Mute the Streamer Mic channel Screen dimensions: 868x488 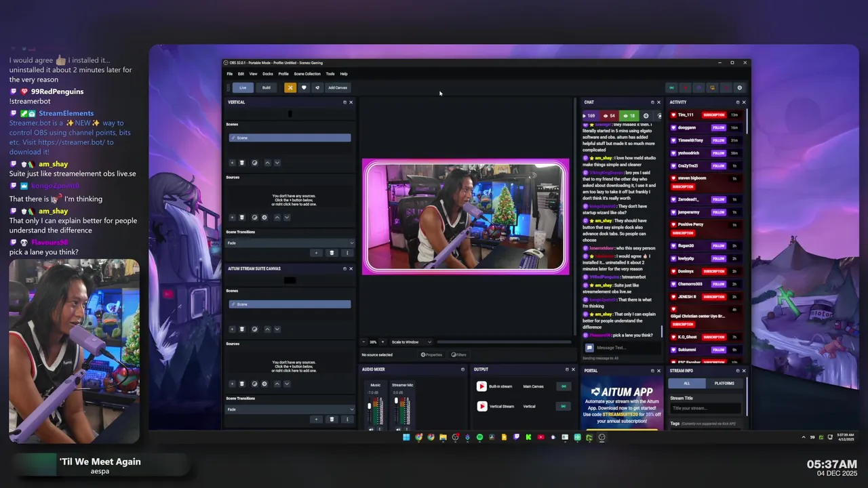397,429
